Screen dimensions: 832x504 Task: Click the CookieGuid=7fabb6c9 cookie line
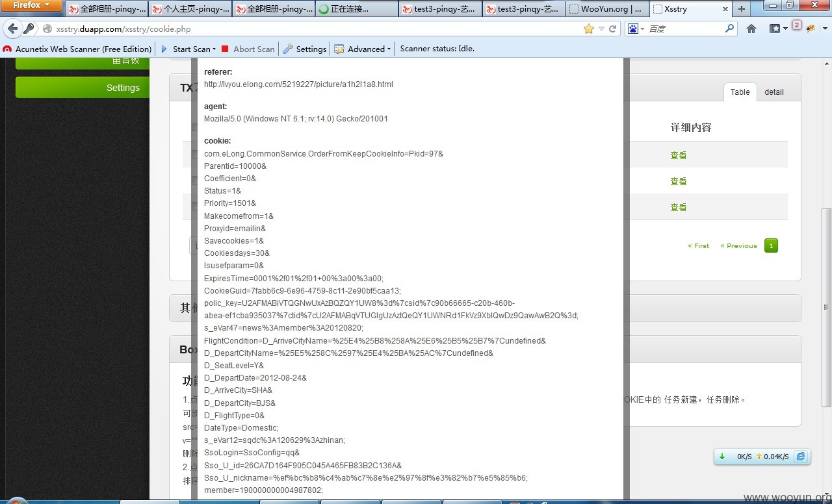click(x=302, y=291)
